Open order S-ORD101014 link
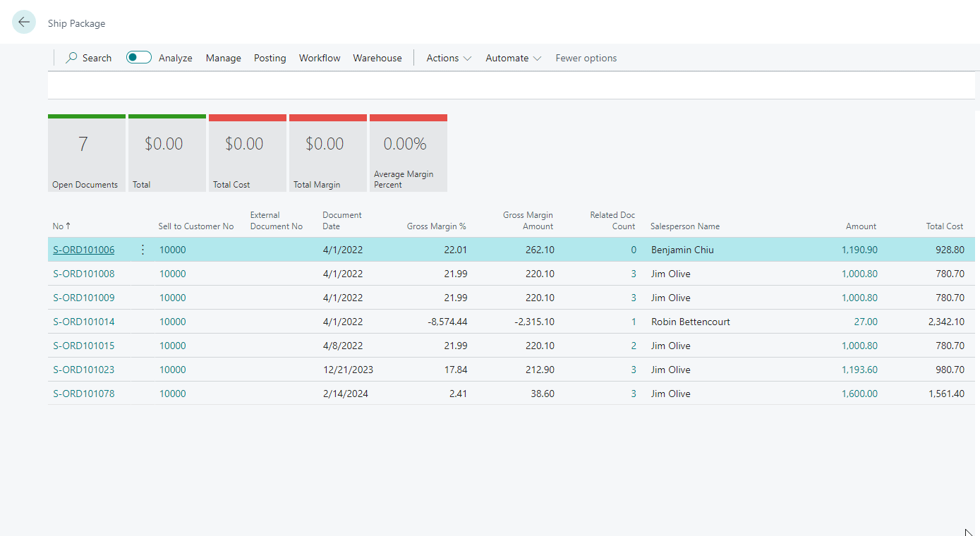Image resolution: width=980 pixels, height=536 pixels. [x=83, y=322]
